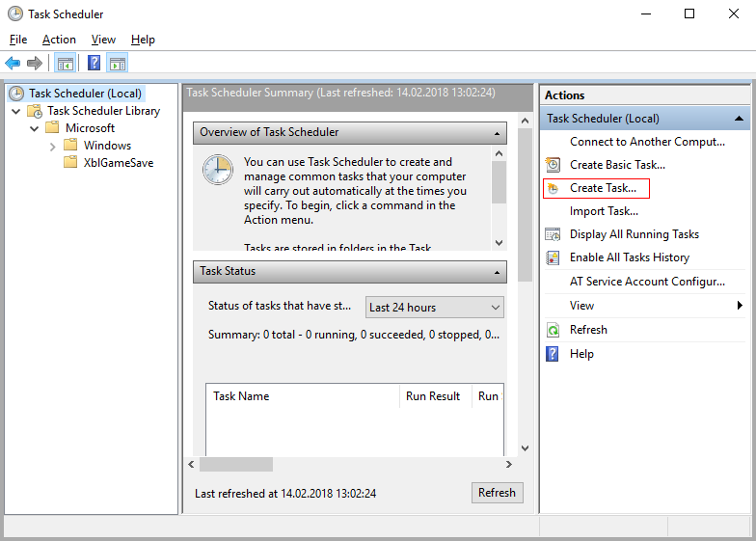Click the 'Summary: 0 total' status text

353,335
